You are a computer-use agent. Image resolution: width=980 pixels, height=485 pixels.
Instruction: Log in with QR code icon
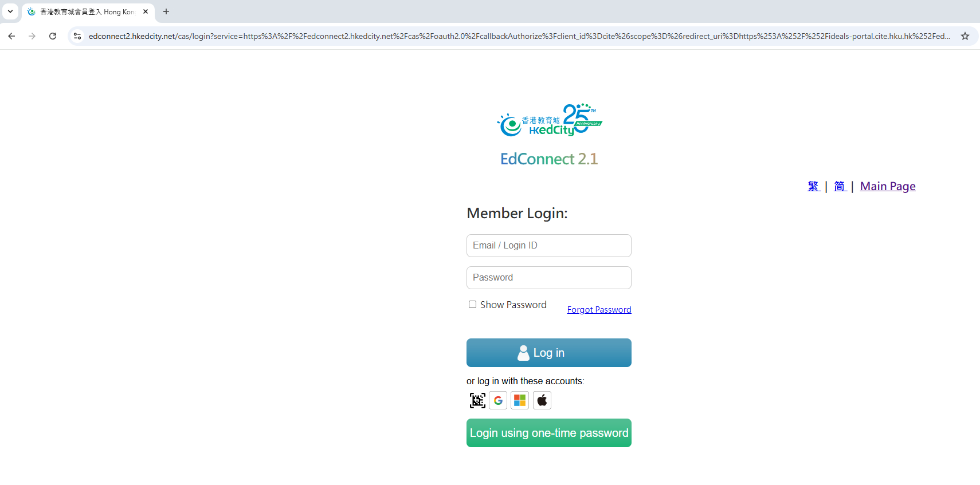(477, 400)
